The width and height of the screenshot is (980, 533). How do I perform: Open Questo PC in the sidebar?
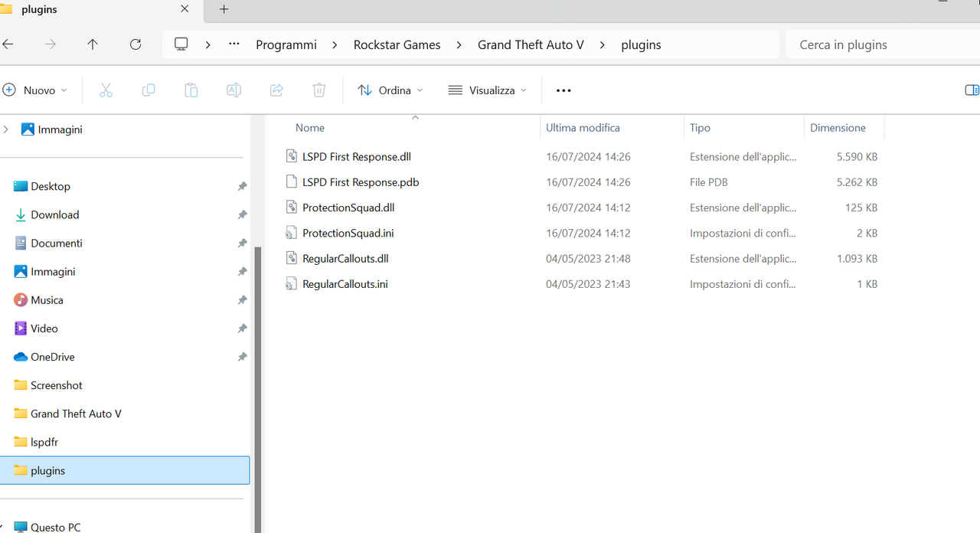click(x=55, y=527)
